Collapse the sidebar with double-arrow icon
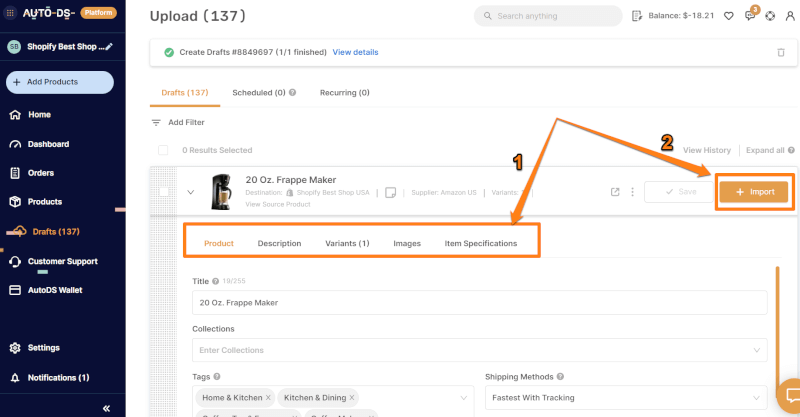Viewport: 800px width, 417px height. tap(106, 408)
